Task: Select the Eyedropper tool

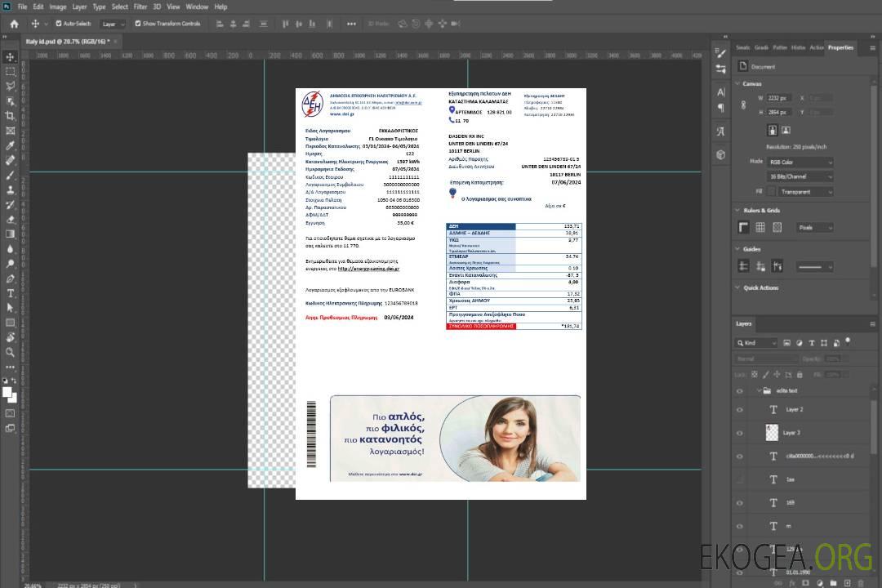Action: pos(11,145)
